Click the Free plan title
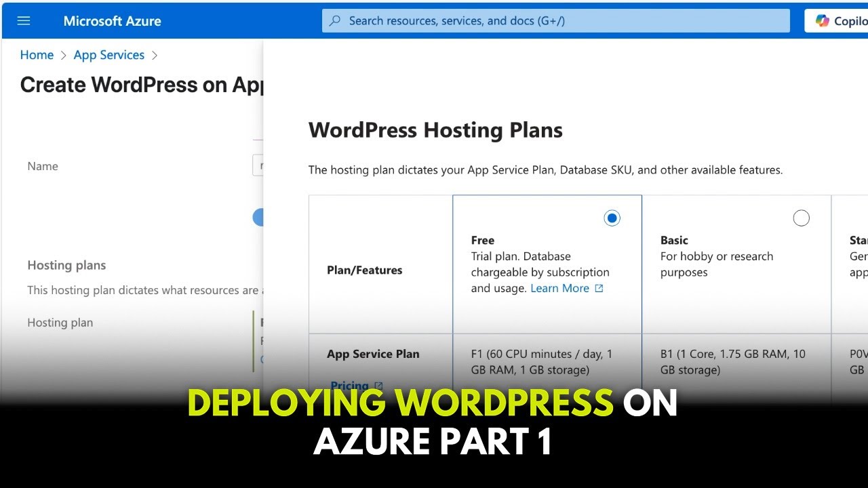 pyautogui.click(x=483, y=241)
